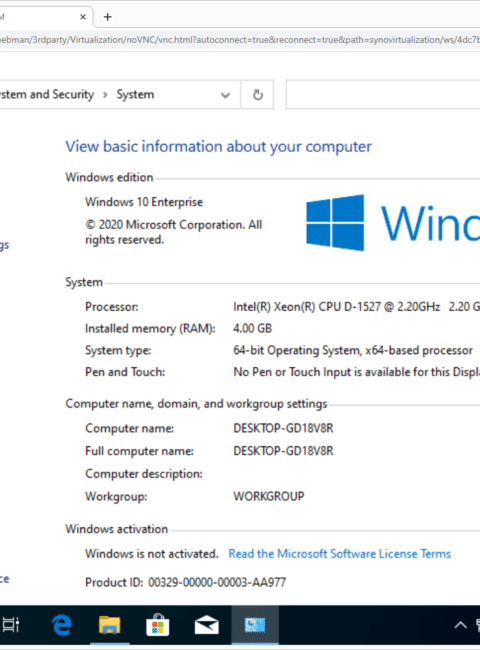Click the Full computer name value
The image size is (480, 650).
(283, 451)
